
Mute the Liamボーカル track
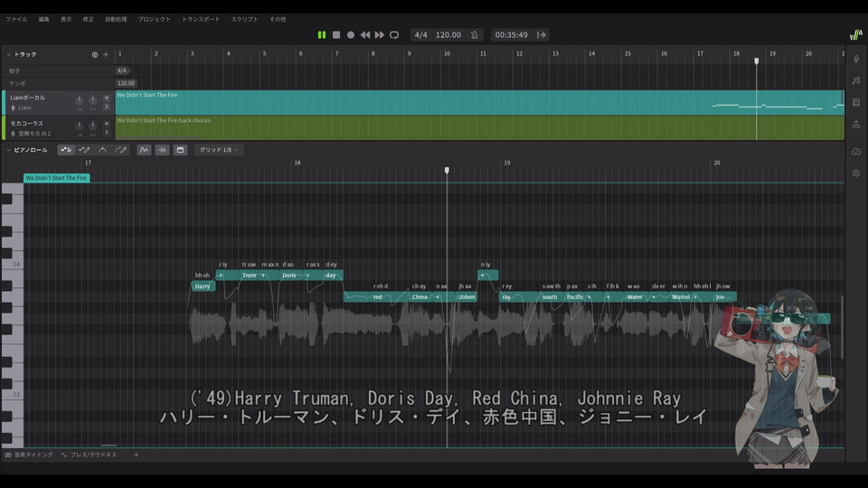pos(107,97)
